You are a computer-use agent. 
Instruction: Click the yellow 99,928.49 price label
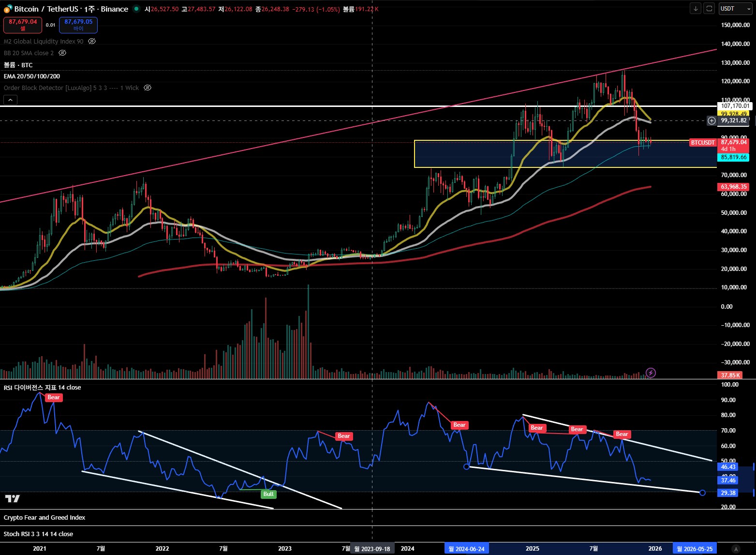pos(734,114)
